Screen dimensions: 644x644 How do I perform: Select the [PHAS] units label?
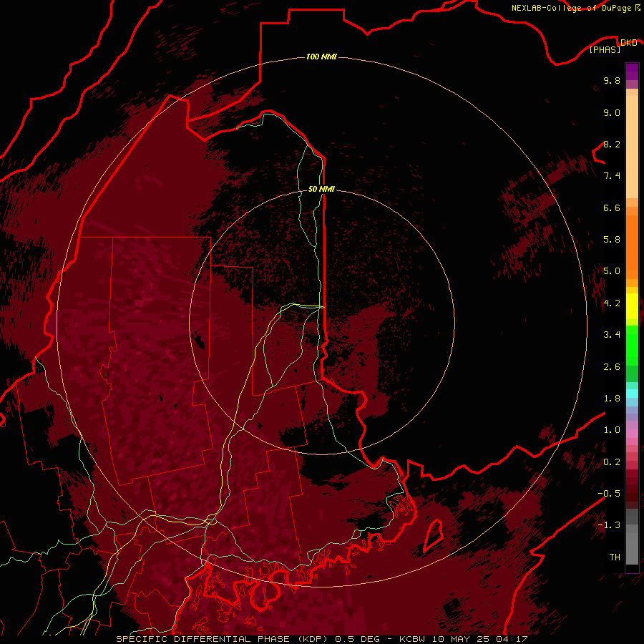click(605, 49)
